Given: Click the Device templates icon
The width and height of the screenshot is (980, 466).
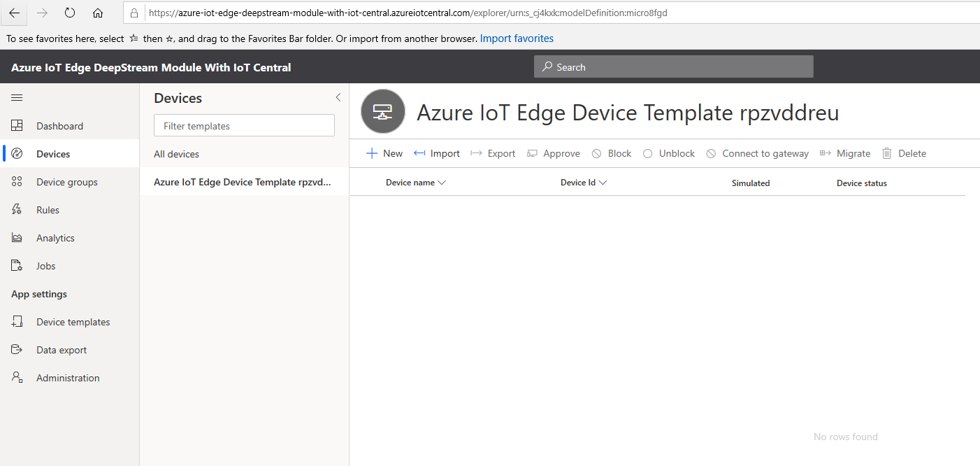Looking at the screenshot, I should tap(17, 322).
